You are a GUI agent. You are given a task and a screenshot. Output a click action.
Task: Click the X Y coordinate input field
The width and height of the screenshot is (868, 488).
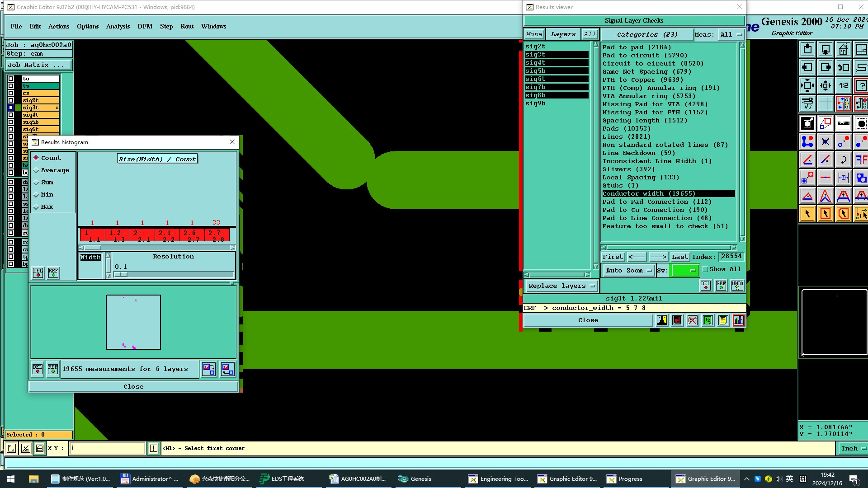108,448
